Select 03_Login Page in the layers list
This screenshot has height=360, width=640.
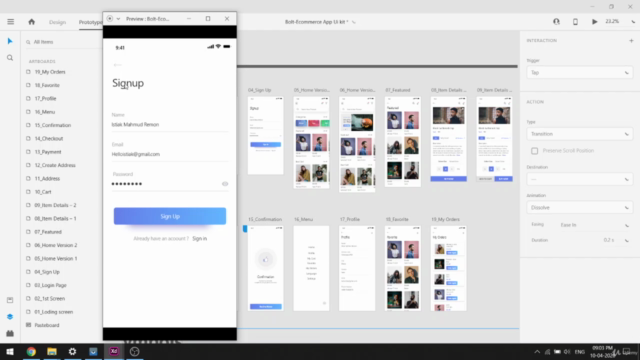point(50,285)
